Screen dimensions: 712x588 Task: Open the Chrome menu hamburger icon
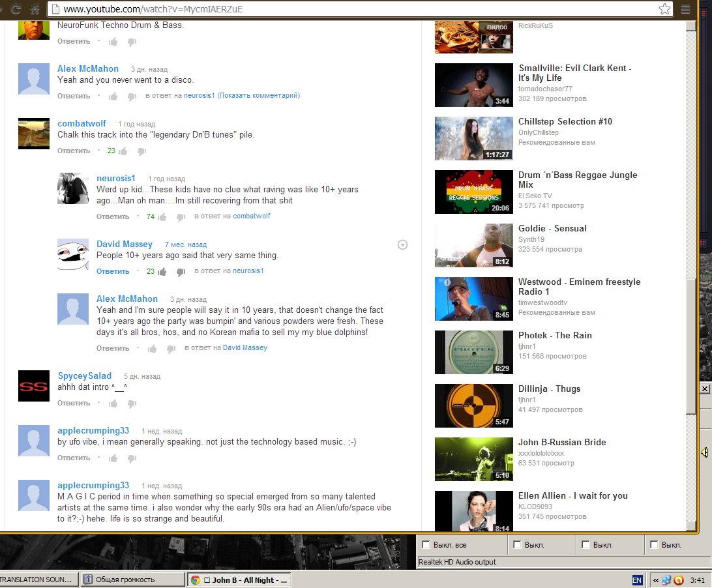pyautogui.click(x=686, y=9)
